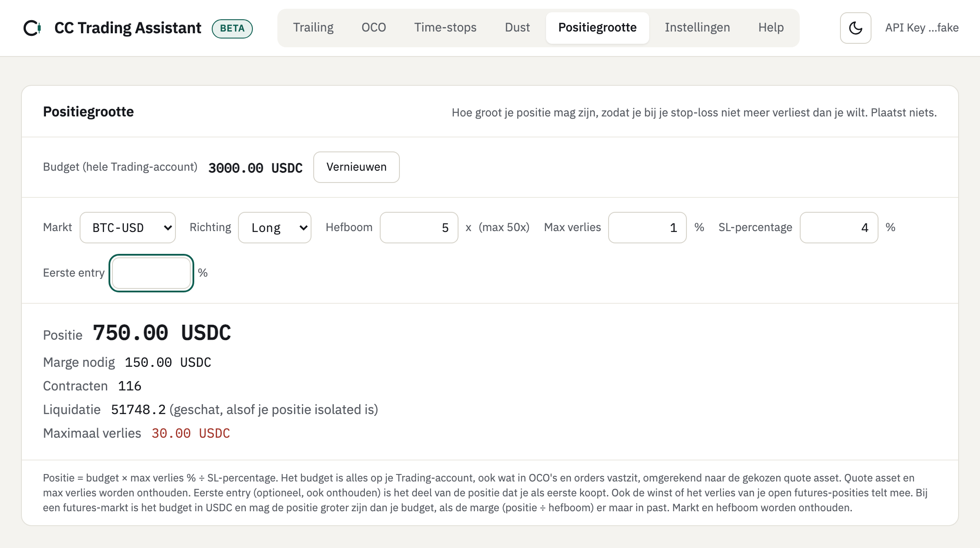Select the 750.00 USDC position value

pyautogui.click(x=162, y=333)
